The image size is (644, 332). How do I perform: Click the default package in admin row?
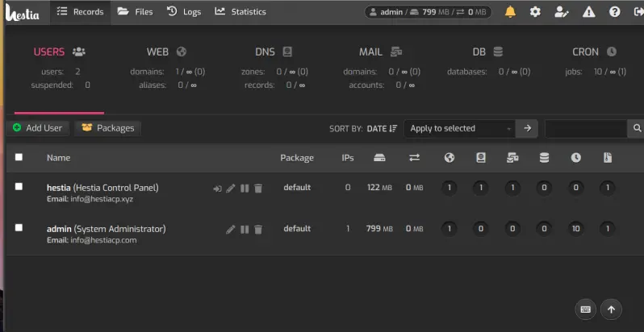[297, 229]
